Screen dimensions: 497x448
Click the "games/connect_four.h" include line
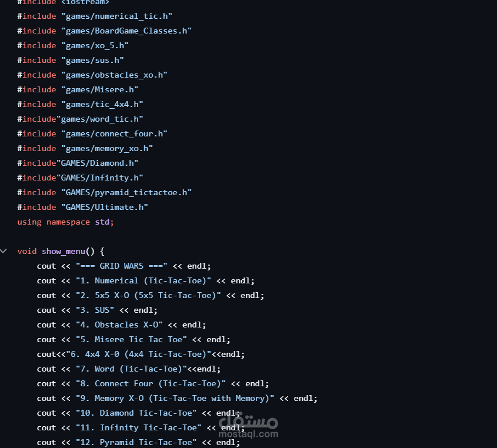coord(114,133)
